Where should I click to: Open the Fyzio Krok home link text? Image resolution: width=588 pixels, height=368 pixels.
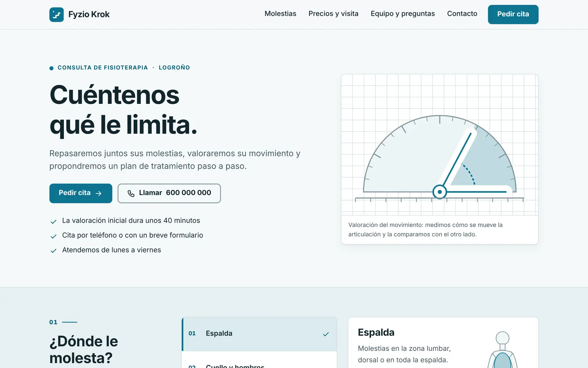pos(89,14)
